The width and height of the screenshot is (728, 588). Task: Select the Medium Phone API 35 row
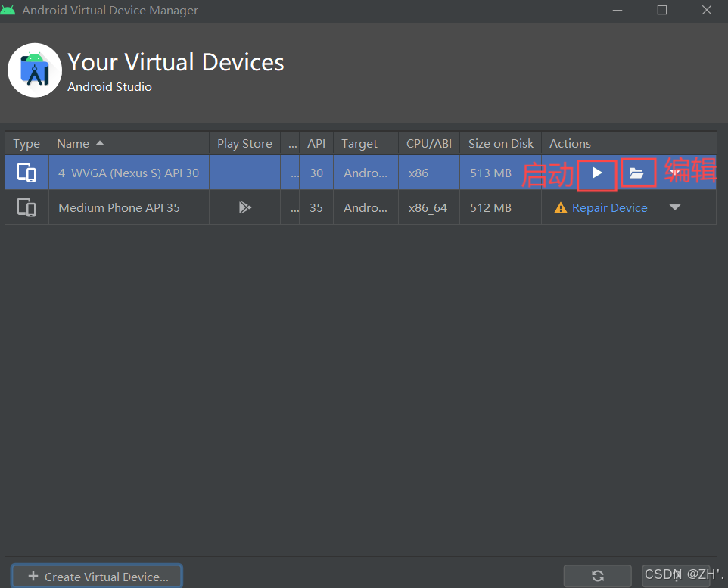[x=360, y=207]
